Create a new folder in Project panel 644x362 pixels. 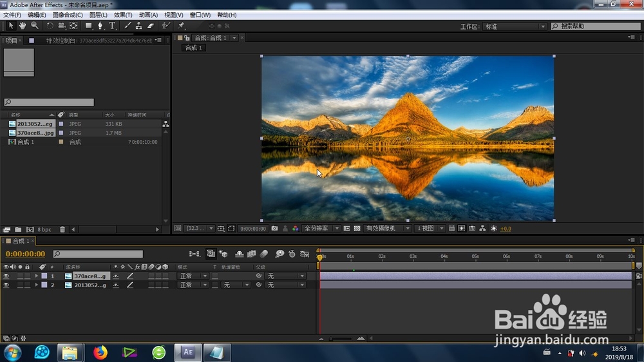pos(18,229)
